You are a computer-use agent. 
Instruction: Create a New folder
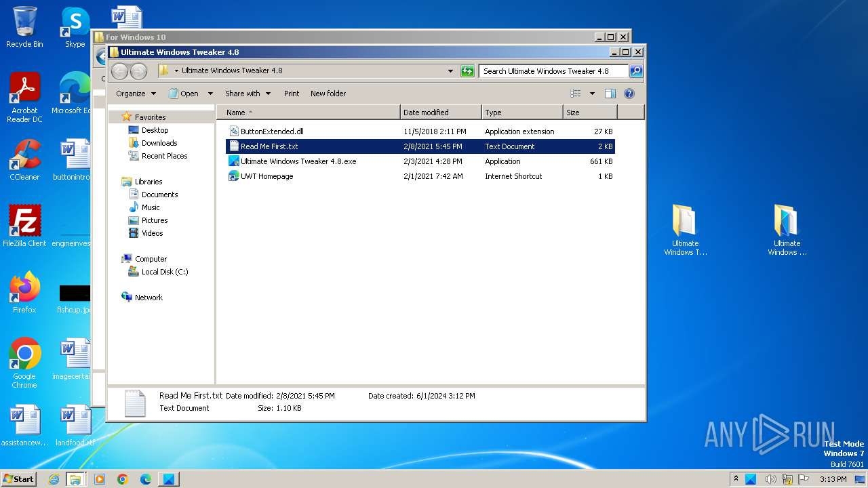click(328, 94)
